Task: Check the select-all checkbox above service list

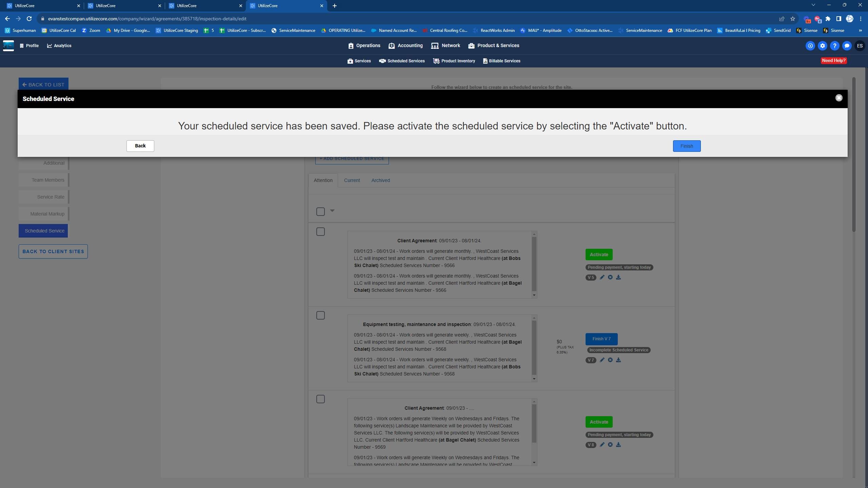Action: click(320, 211)
